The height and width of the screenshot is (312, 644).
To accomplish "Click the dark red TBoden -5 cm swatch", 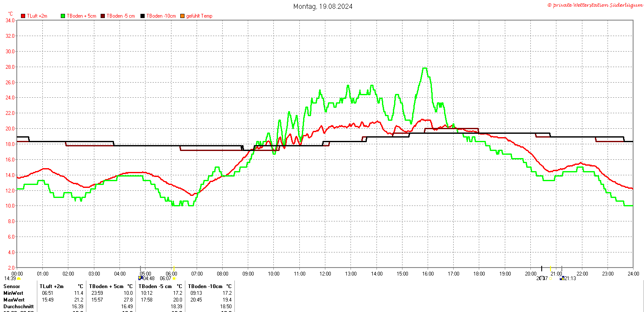I will 103,16.
